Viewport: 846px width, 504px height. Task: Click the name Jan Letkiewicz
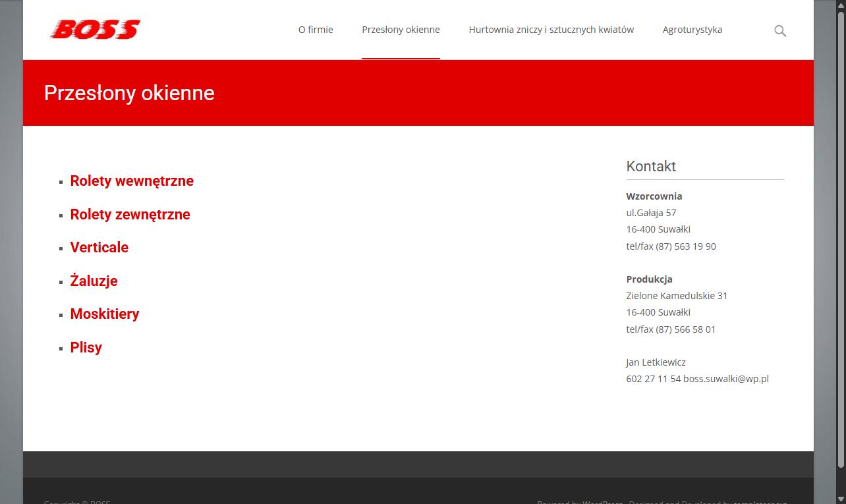pos(656,362)
